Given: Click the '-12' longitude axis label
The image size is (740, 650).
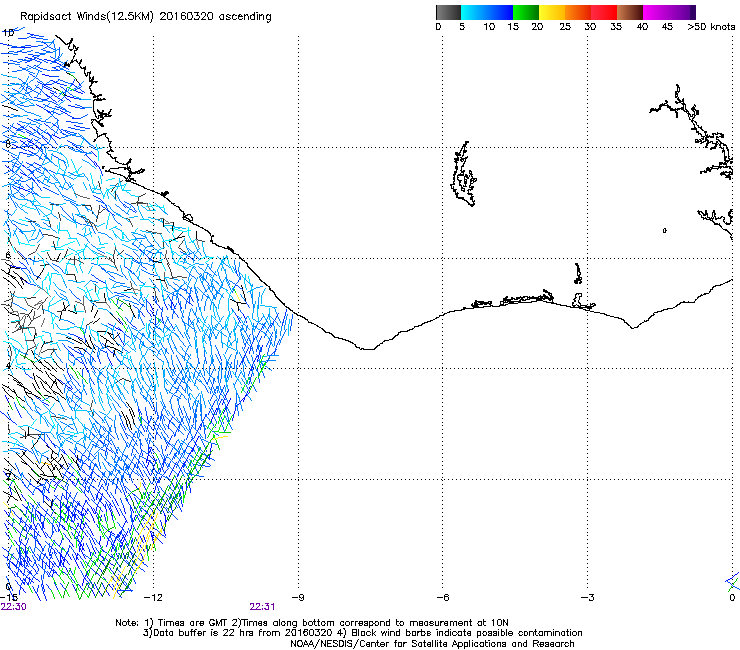Looking at the screenshot, I should [x=153, y=598].
